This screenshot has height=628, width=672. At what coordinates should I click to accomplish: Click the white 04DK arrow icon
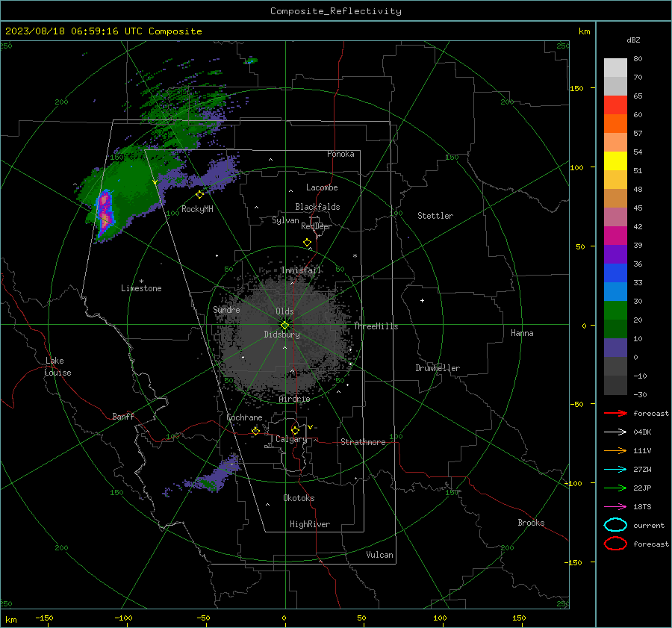tap(615, 432)
